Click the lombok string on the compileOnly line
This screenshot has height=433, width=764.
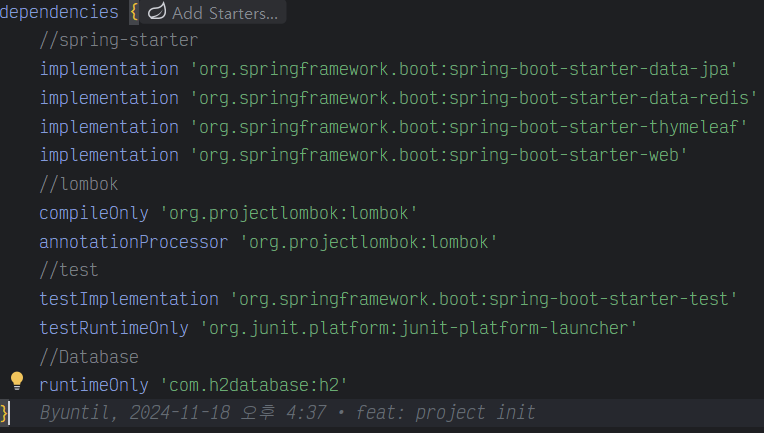tap(288, 213)
